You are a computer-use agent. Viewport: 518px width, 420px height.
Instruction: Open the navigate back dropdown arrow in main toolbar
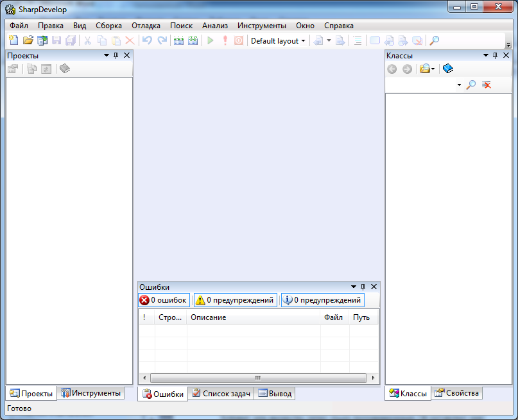329,40
